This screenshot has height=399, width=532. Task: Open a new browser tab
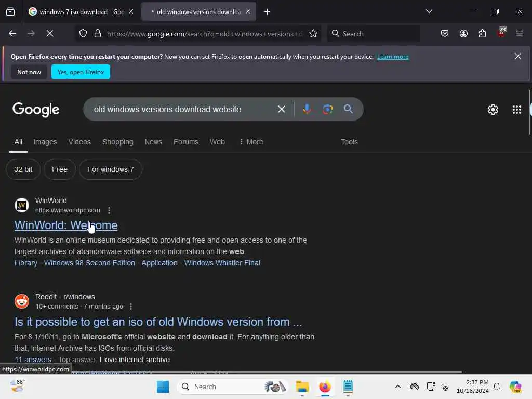268,12
